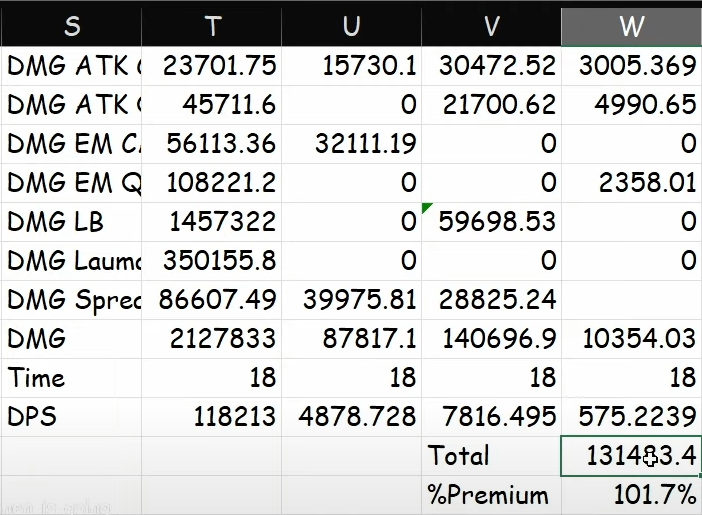Image resolution: width=702 pixels, height=515 pixels.
Task: Click cell with value 4990.65
Action: tap(632, 105)
